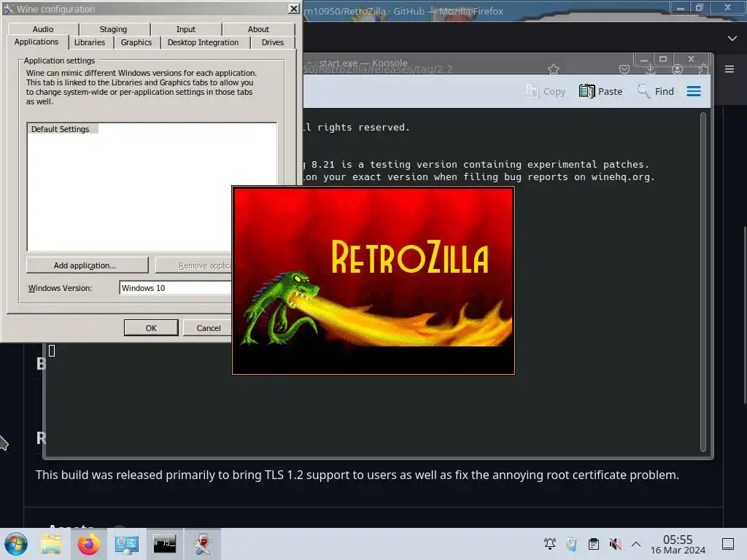Minimize the Konsole window
This screenshot has width=747, height=560.
tap(643, 60)
